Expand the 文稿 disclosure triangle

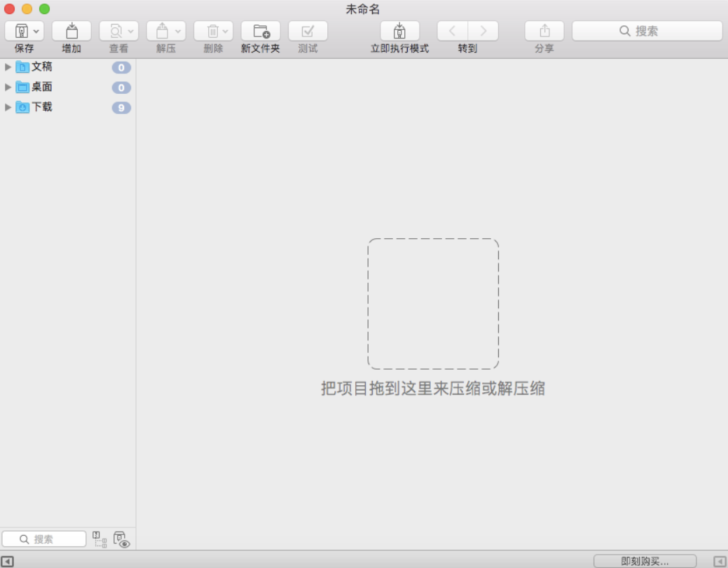tap(7, 67)
